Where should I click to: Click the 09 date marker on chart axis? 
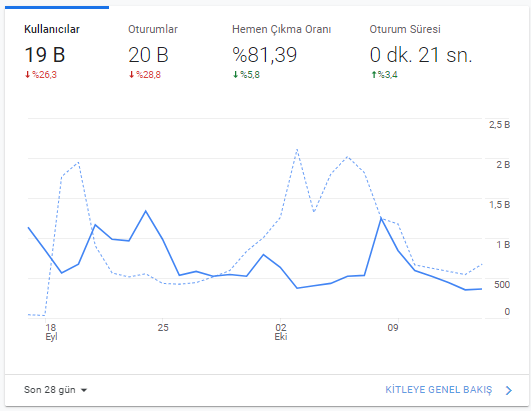point(393,327)
